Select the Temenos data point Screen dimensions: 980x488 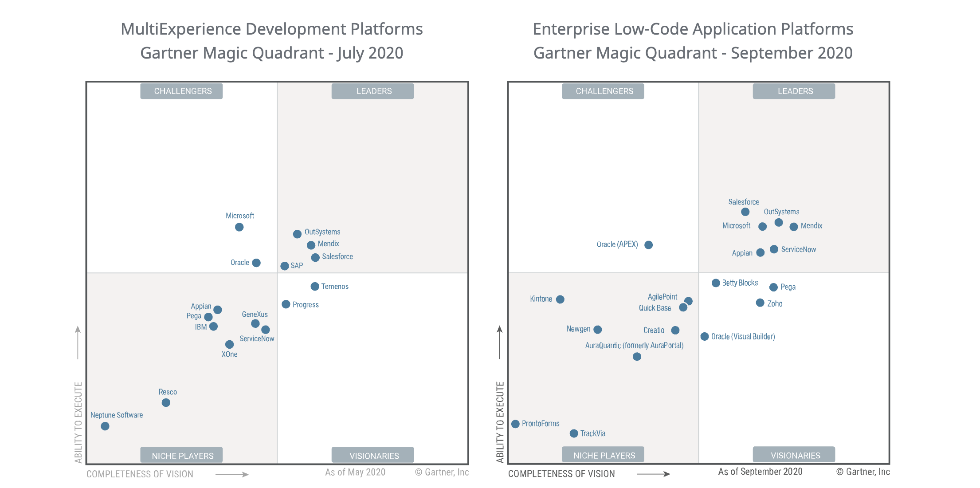(x=315, y=287)
